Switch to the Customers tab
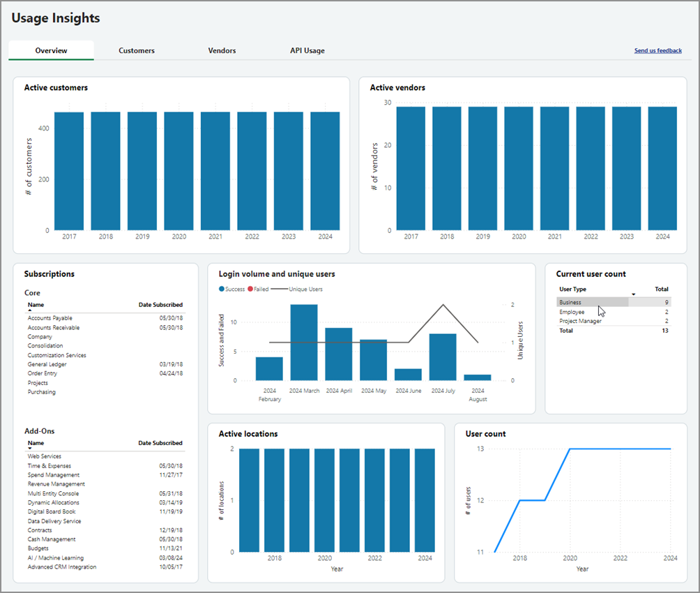The height and width of the screenshot is (593, 700). (137, 51)
